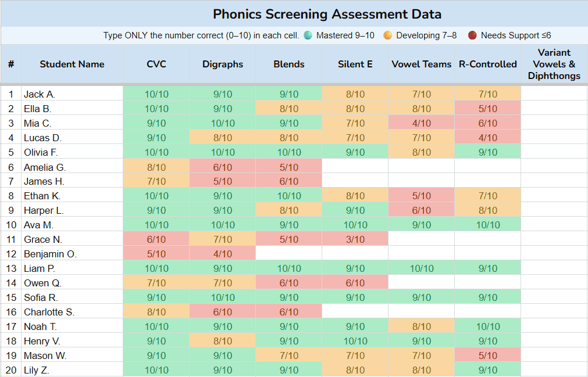Select Liam P.'s Vowel Teams score 10/10
This screenshot has height=377, width=588.
click(x=422, y=268)
